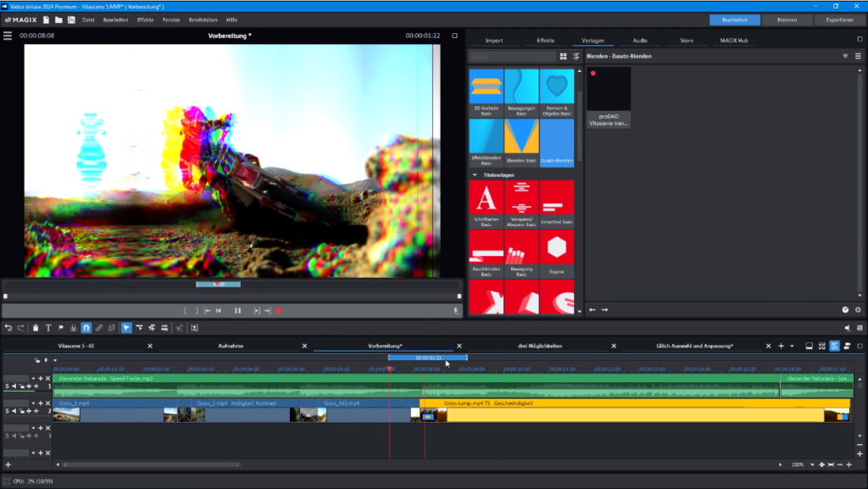Collapse the Titelvorlagen section
The height and width of the screenshot is (489, 868).
tap(474, 175)
